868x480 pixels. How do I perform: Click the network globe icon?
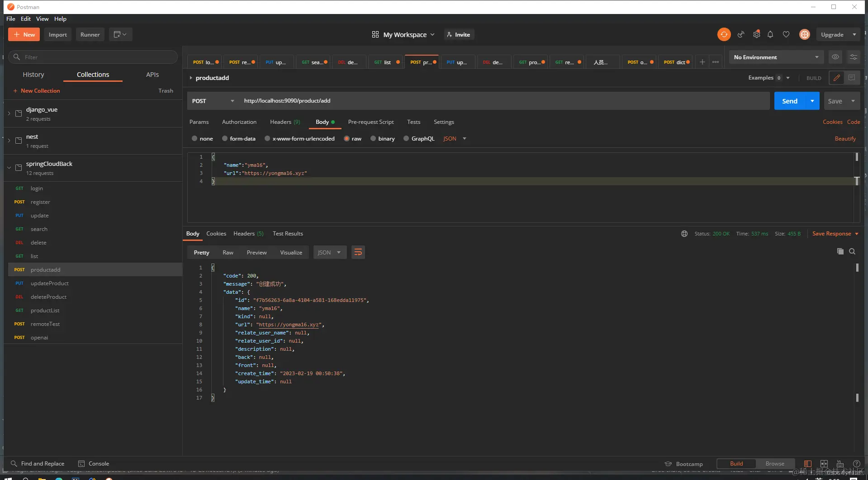(684, 234)
